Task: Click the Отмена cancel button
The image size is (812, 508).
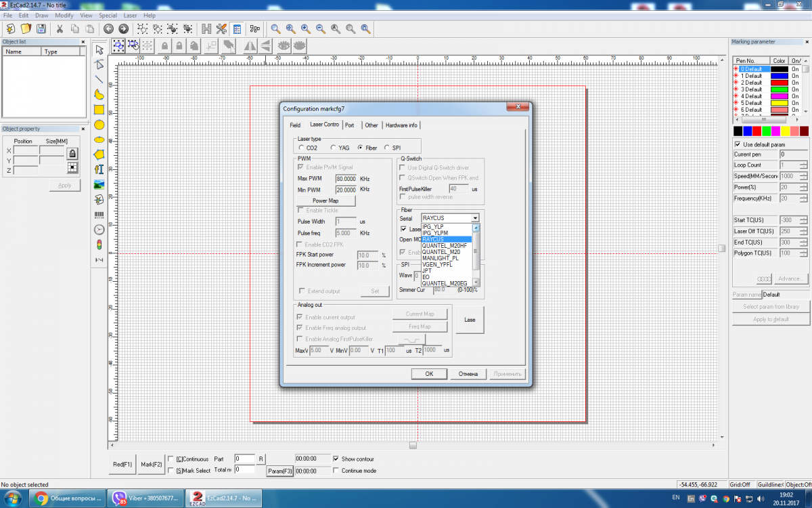Action: pyautogui.click(x=468, y=374)
